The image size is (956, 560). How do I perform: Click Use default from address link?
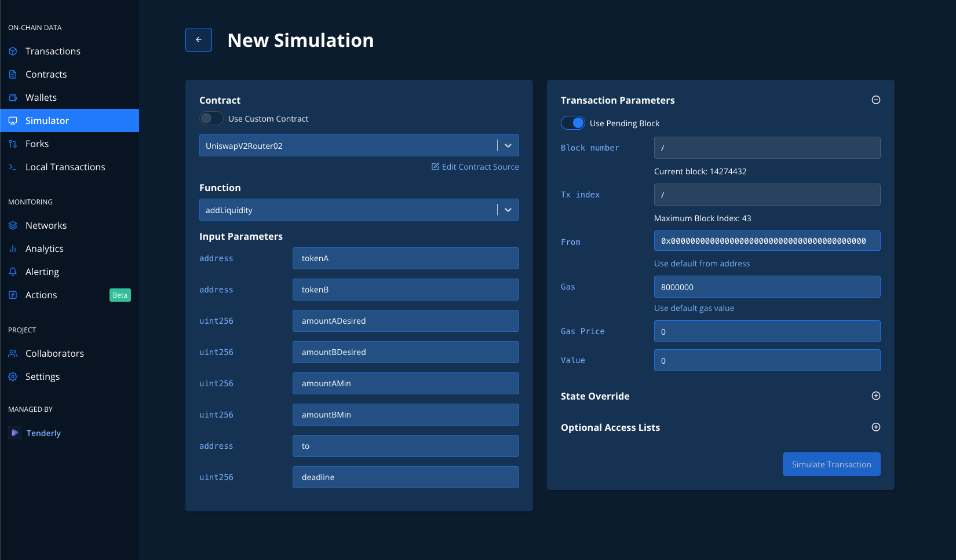(702, 263)
